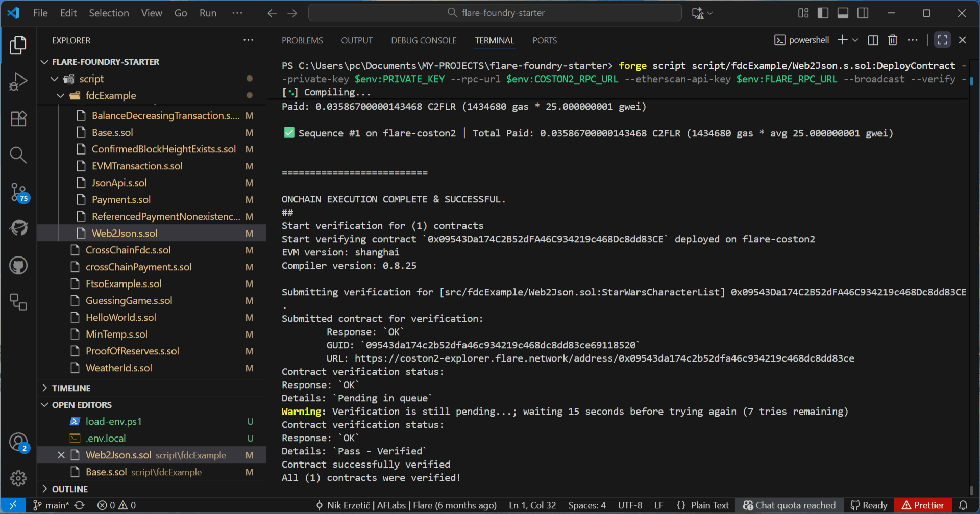Open the Extensions view
This screenshot has width=980, height=514.
tap(18, 118)
